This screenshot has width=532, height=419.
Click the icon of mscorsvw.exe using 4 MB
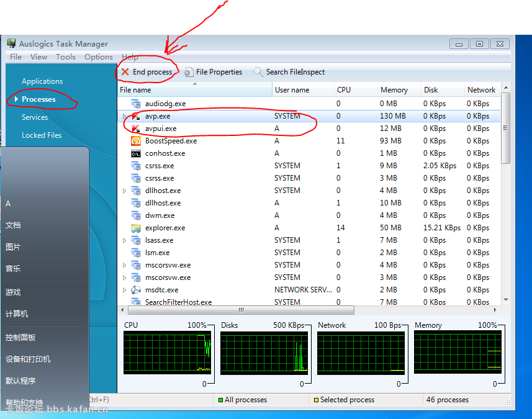pos(136,265)
